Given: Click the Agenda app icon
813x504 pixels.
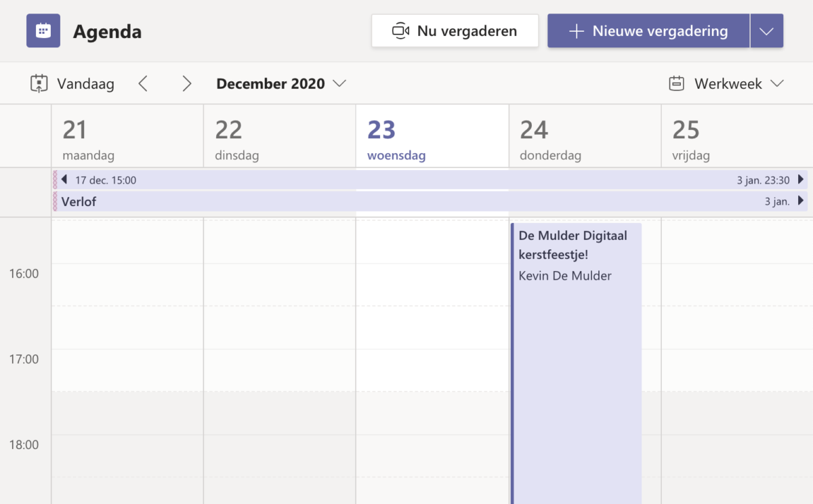Looking at the screenshot, I should click(x=43, y=30).
